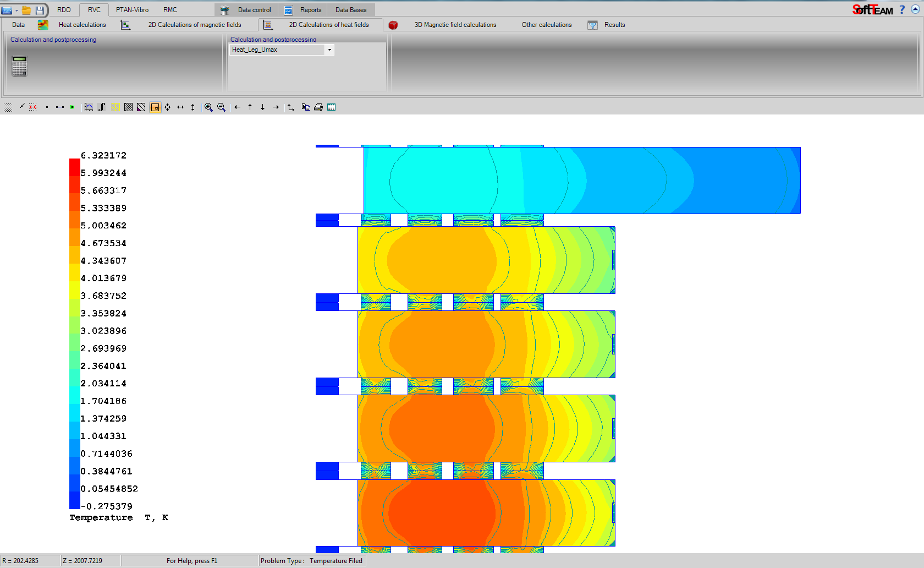Zoom in with the plus magnifier
The image size is (924, 568).
[x=208, y=107]
